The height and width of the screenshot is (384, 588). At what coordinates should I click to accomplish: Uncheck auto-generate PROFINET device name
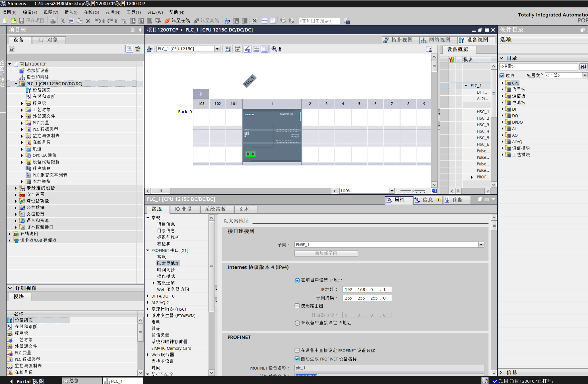297,359
